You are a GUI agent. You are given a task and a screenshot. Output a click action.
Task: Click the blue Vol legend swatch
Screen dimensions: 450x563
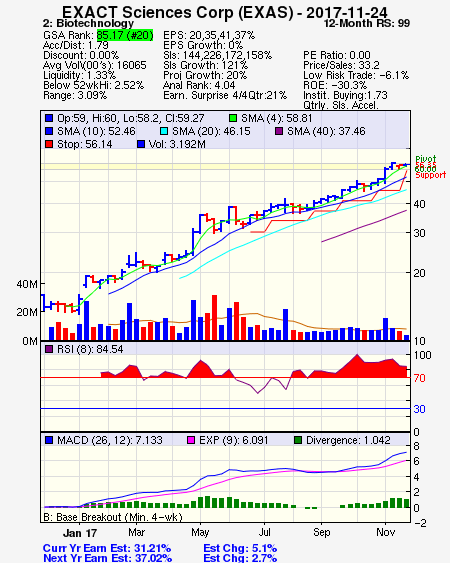(x=141, y=144)
